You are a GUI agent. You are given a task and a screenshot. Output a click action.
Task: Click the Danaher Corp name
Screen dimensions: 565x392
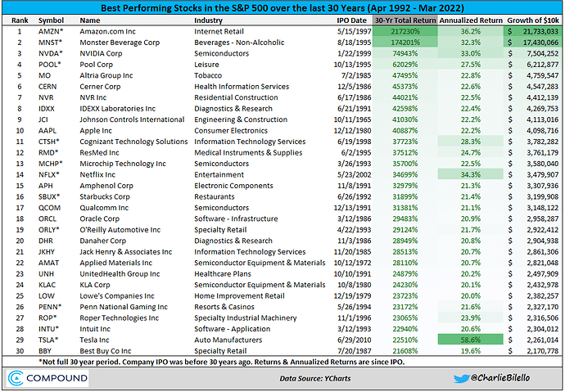102,241
